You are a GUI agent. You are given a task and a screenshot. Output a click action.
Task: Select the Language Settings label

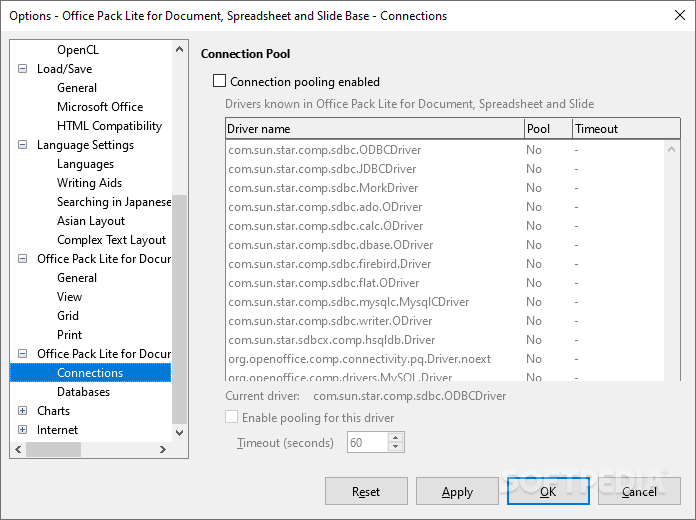(85, 145)
